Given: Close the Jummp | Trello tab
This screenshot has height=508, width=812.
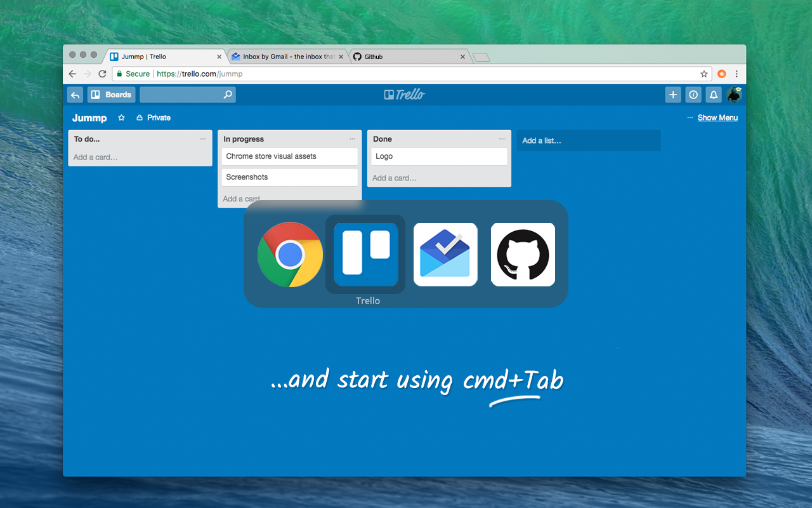Looking at the screenshot, I should coord(219,57).
